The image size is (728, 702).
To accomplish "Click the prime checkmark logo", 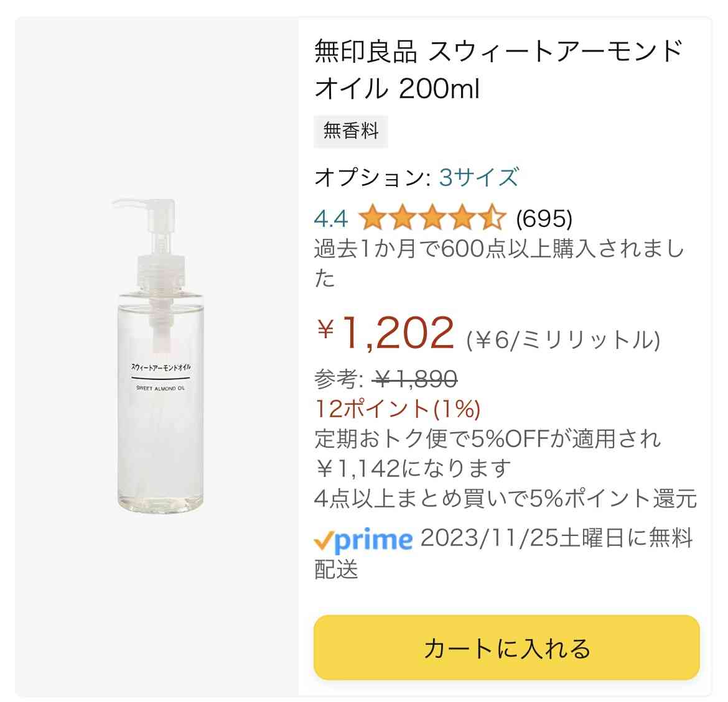I will (x=363, y=540).
